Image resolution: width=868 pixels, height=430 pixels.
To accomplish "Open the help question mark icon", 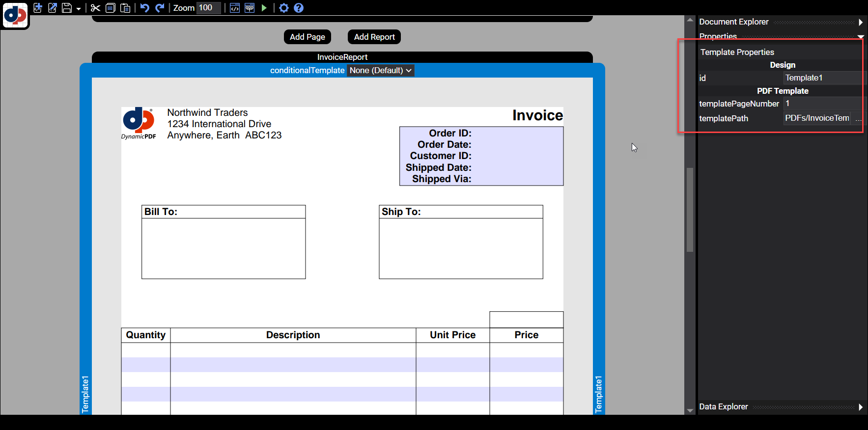I will pyautogui.click(x=299, y=8).
